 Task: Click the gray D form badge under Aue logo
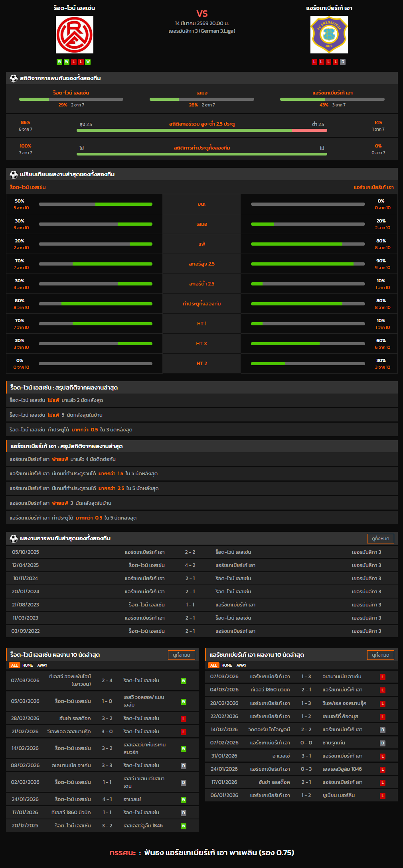343,62
